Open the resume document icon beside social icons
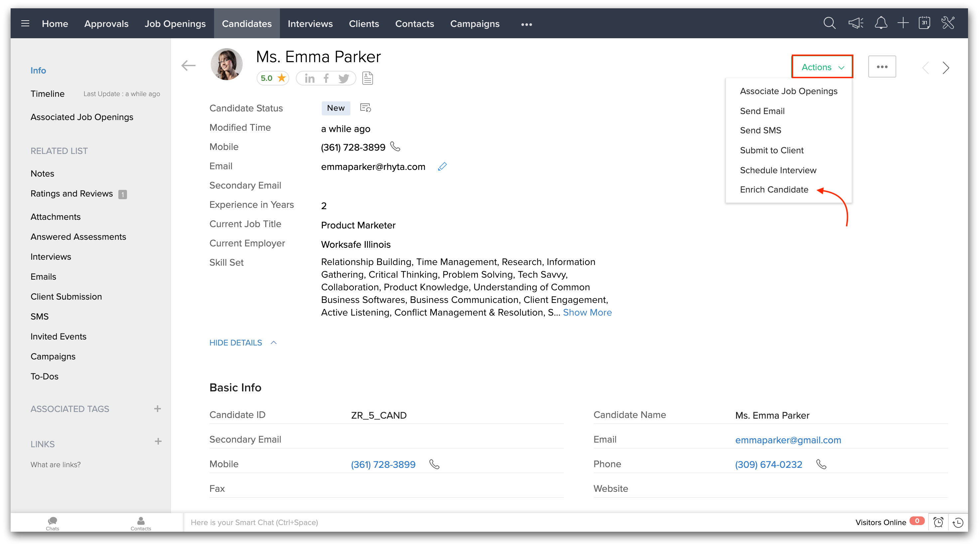This screenshot has height=546, width=980. coord(368,78)
